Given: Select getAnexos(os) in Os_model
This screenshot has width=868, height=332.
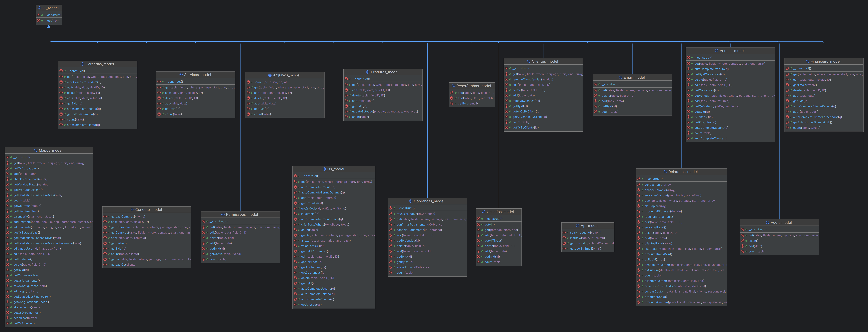Looking at the screenshot, I should [311, 305].
